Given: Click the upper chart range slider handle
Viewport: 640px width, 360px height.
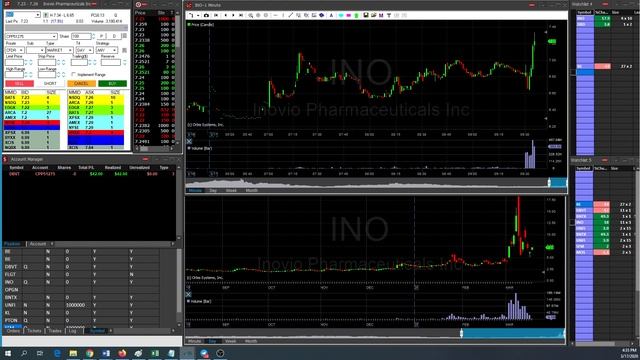Looking at the screenshot, I should pyautogui.click(x=549, y=183).
